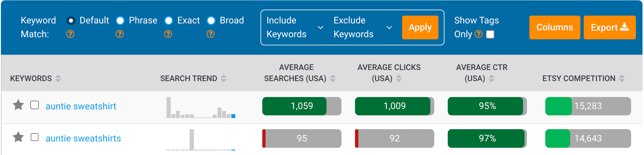Open the auntie sweatshirts keyword link

pyautogui.click(x=83, y=138)
